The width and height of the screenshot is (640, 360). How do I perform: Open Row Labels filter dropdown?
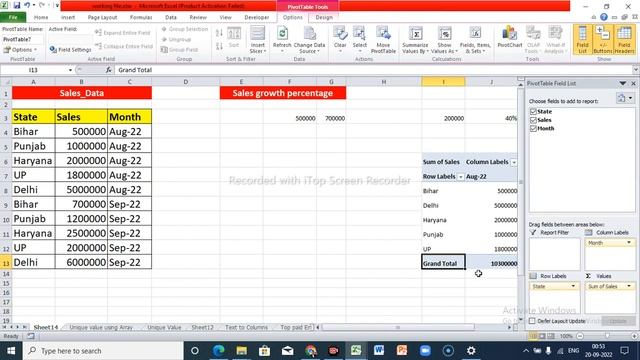460,177
